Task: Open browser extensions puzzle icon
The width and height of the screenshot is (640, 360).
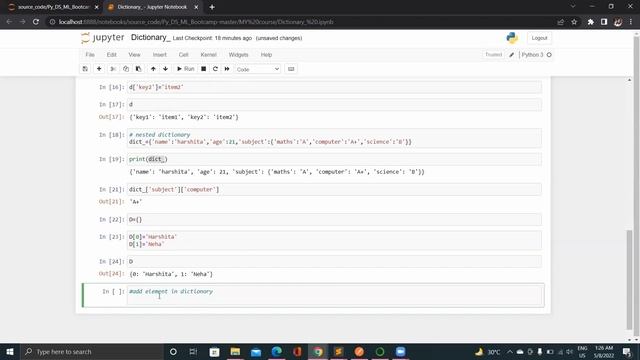Action: pyautogui.click(x=590, y=22)
